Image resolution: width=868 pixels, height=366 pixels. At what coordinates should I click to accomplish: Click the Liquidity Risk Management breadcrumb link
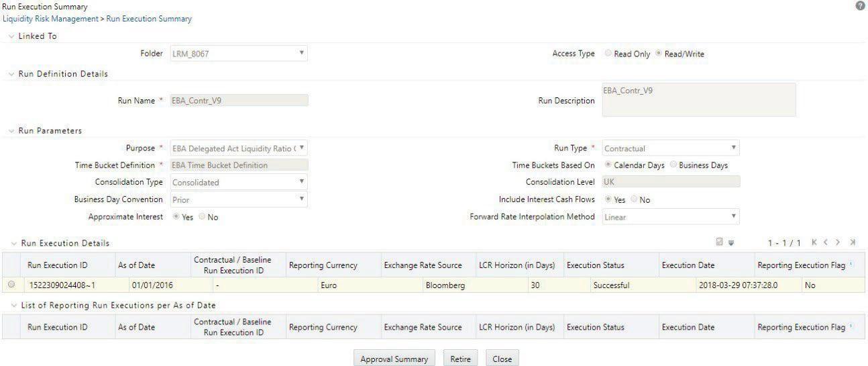coord(50,19)
